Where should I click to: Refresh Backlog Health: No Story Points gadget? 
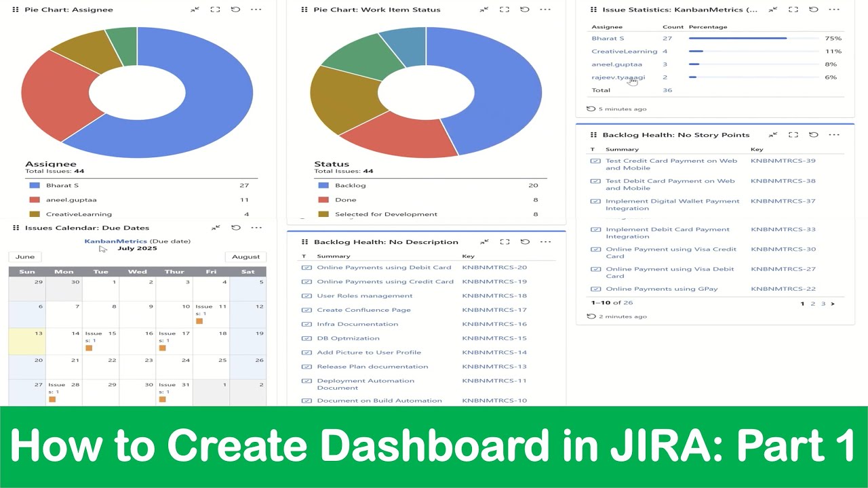click(x=813, y=135)
